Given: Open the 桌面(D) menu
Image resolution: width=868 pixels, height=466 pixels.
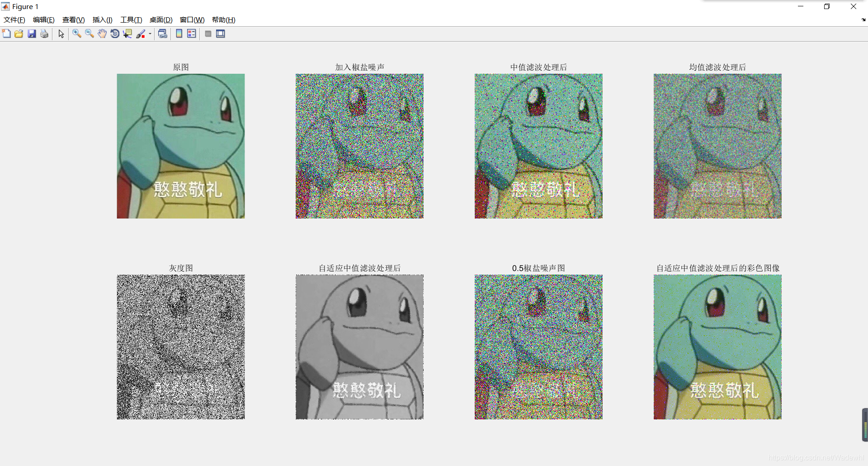Looking at the screenshot, I should tap(161, 20).
